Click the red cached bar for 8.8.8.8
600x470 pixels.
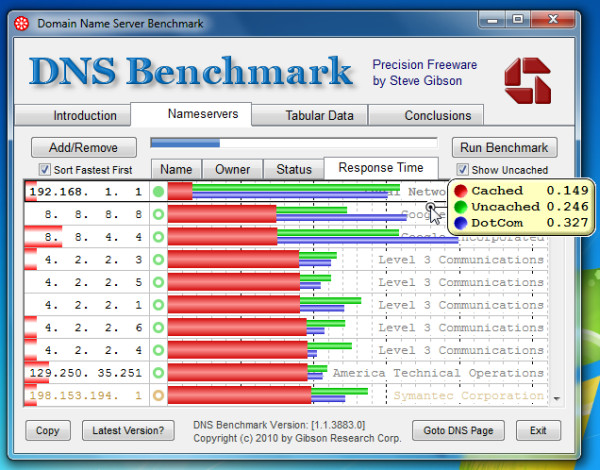click(222, 214)
